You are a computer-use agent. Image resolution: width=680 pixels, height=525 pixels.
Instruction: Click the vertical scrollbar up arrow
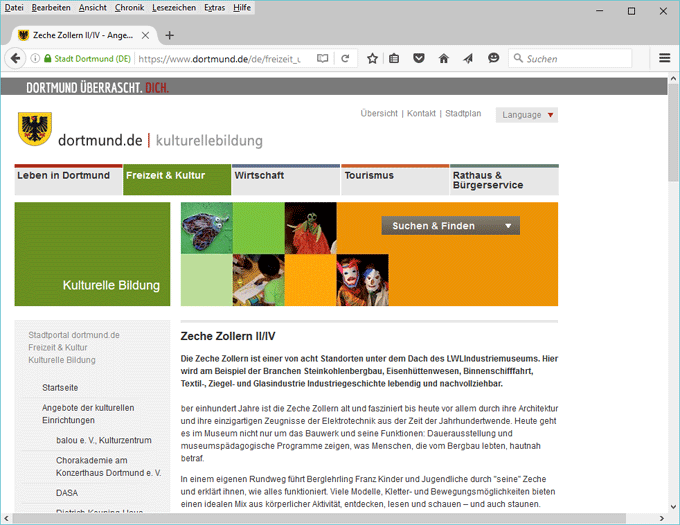(x=673, y=79)
